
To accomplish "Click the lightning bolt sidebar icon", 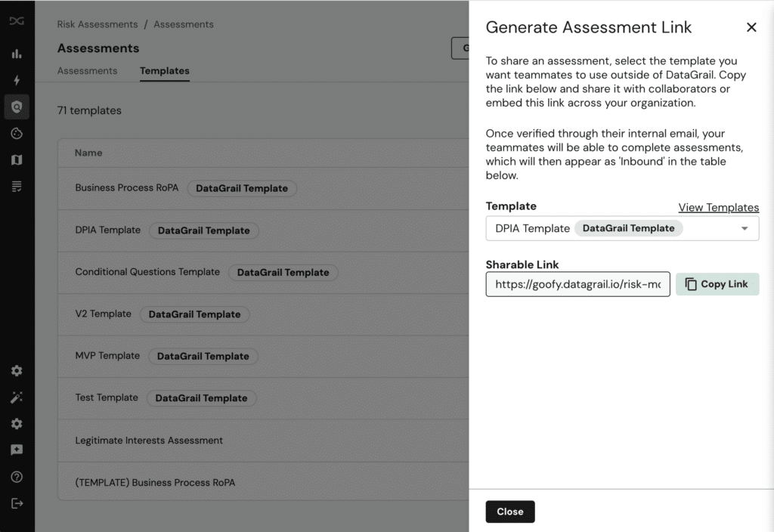I will coord(17,80).
